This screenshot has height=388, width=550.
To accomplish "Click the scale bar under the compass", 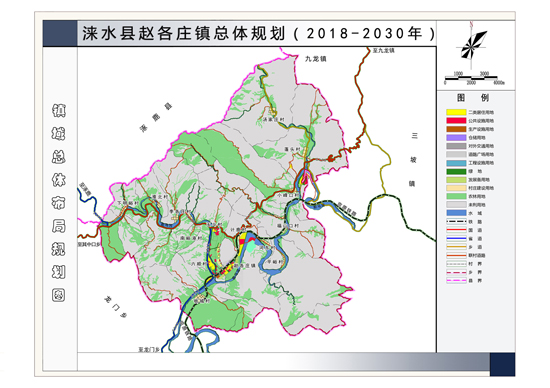I will (474, 79).
